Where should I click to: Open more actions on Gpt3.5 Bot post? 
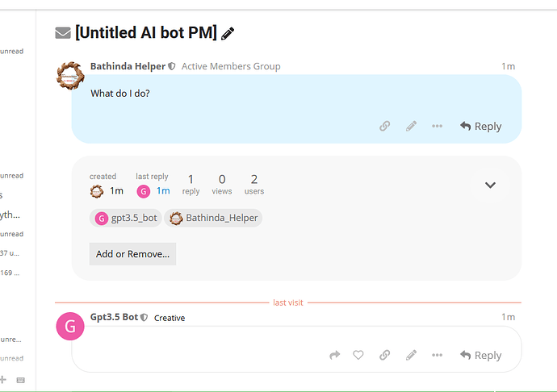coord(437,355)
